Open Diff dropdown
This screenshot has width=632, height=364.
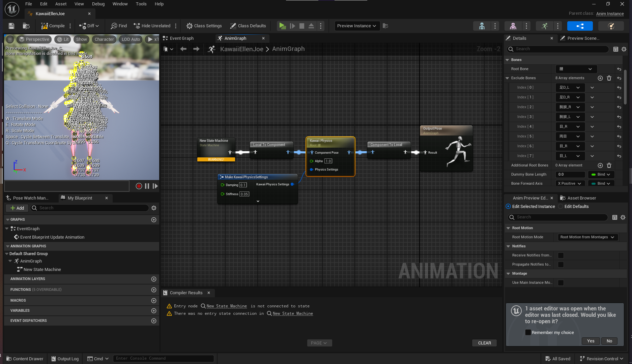(x=89, y=26)
